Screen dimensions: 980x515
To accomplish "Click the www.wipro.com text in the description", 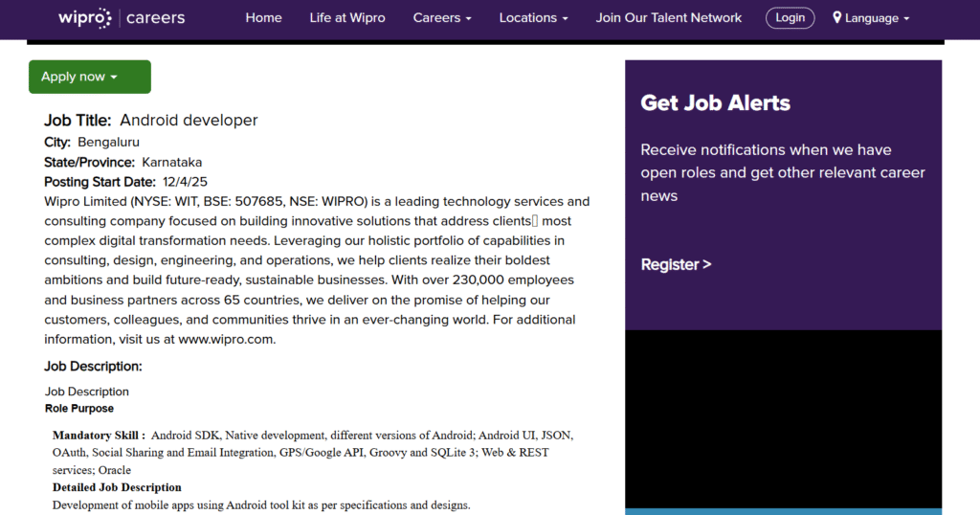I will (x=226, y=339).
